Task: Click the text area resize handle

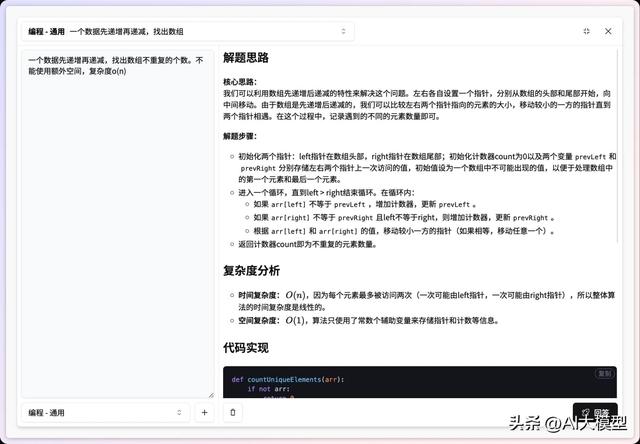Action: pos(211,395)
